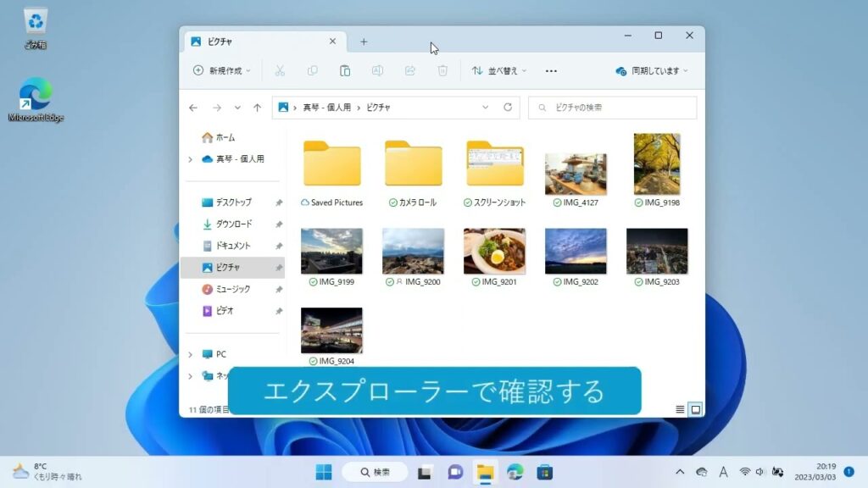868x488 pixels.
Task: Open the IMG_9201 photo thumbnail
Action: (495, 250)
